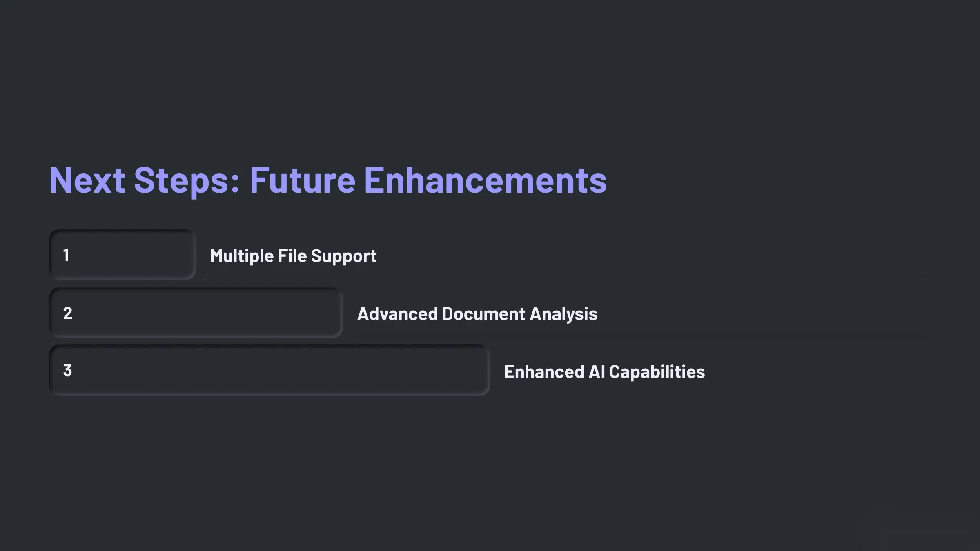The height and width of the screenshot is (551, 980).
Task: Click the word "Analysis" in step two
Action: click(563, 314)
